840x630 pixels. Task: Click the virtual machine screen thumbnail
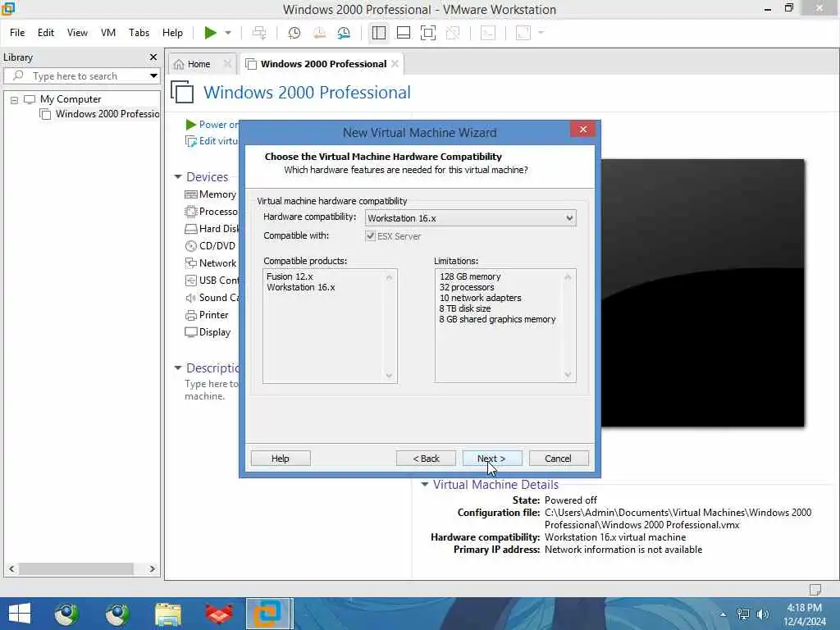point(702,293)
